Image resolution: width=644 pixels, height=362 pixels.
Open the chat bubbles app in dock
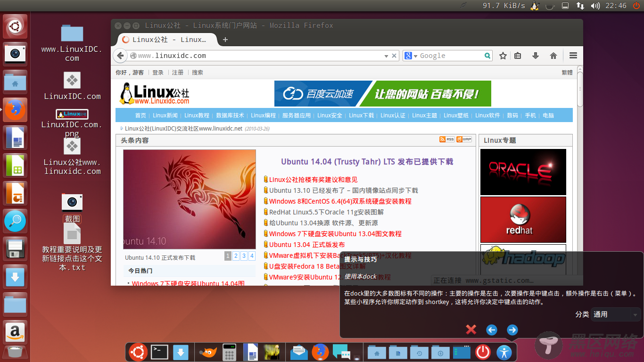[341, 352]
